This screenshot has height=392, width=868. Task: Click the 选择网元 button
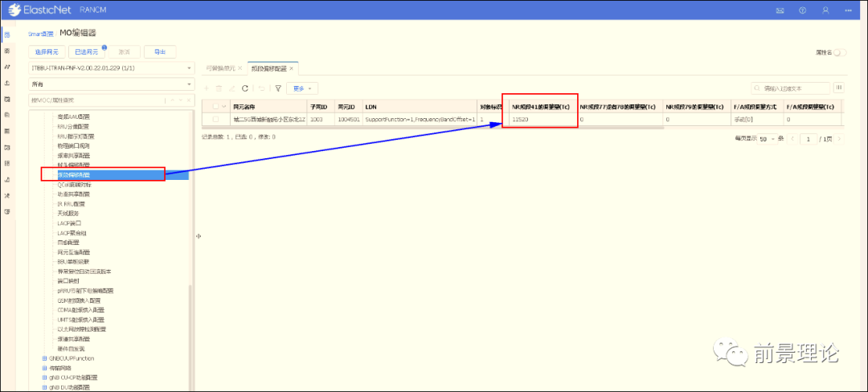tap(45, 52)
